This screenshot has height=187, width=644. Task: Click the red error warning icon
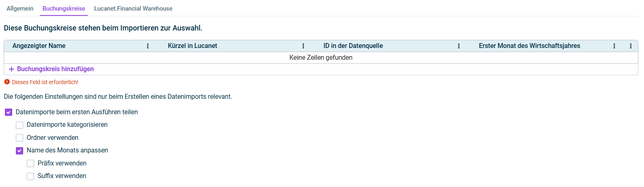pyautogui.click(x=7, y=82)
